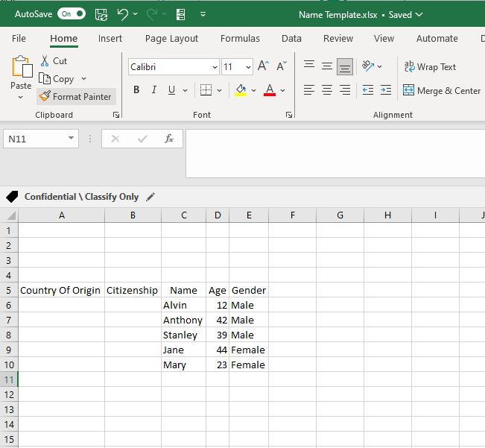This screenshot has width=485, height=448.
Task: Click the Align Right icon
Action: tap(345, 90)
